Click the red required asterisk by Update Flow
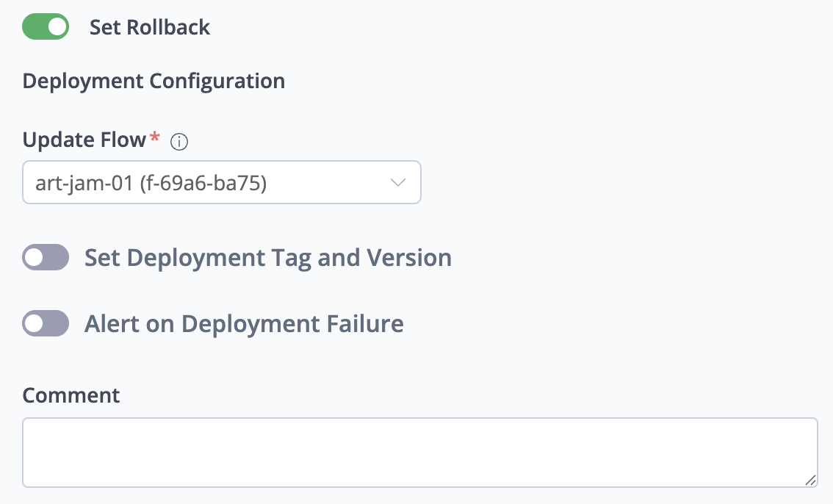The image size is (833, 504). coord(154,138)
